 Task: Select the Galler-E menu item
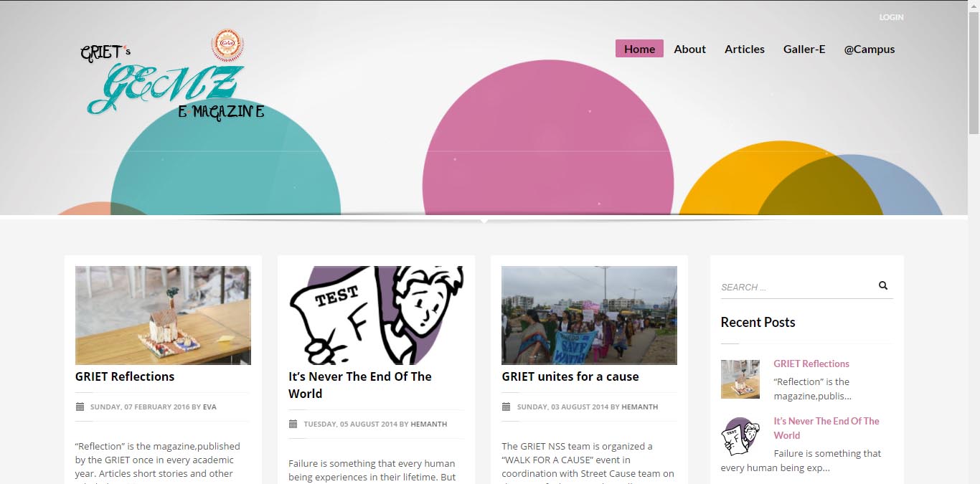(x=804, y=49)
